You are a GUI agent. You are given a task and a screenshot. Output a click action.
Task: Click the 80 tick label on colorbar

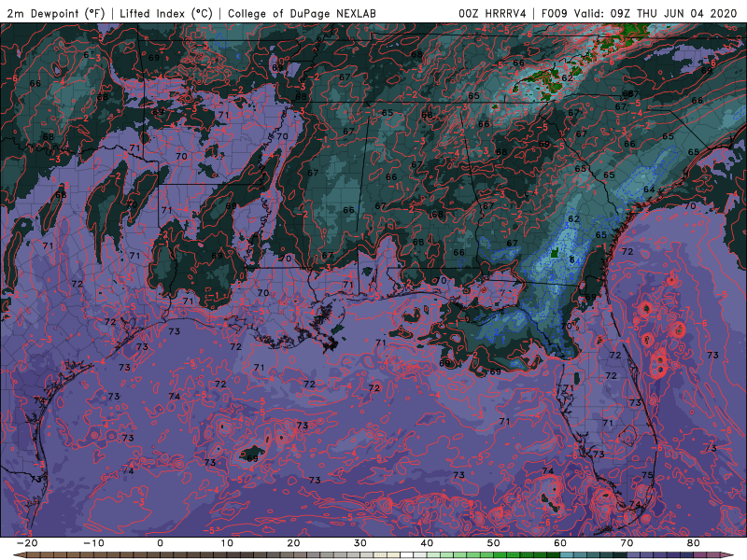point(694,543)
